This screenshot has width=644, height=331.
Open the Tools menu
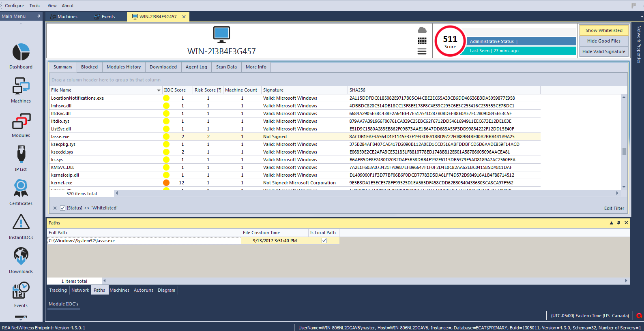[34, 6]
